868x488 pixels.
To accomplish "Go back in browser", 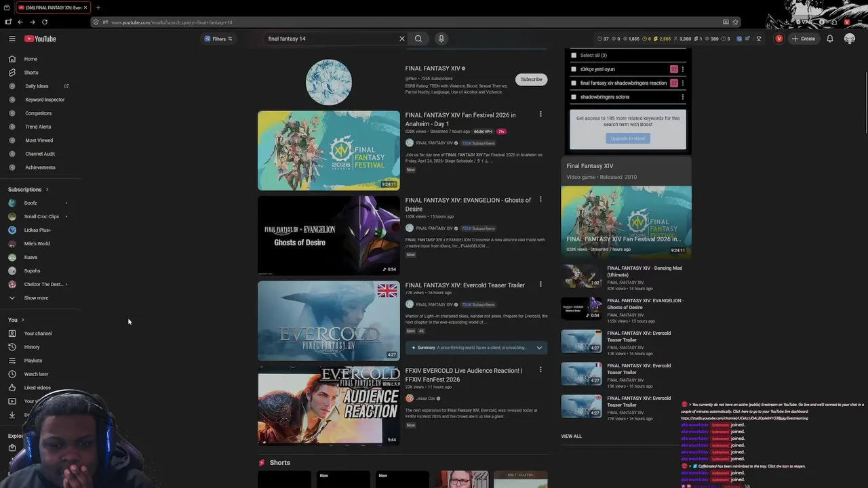I will [20, 22].
